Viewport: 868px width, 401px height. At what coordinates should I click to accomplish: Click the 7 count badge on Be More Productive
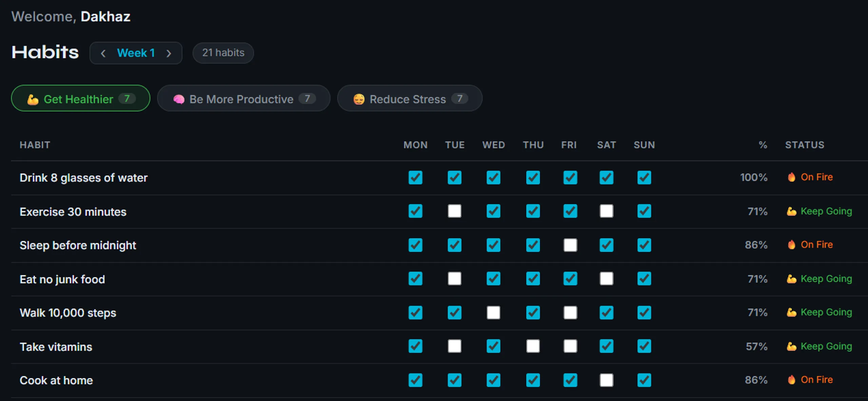[x=307, y=98]
